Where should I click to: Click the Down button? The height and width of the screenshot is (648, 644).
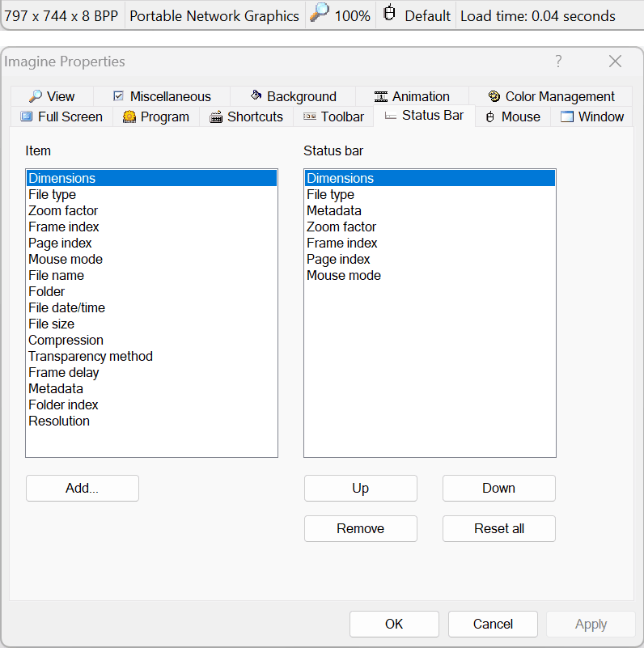499,488
